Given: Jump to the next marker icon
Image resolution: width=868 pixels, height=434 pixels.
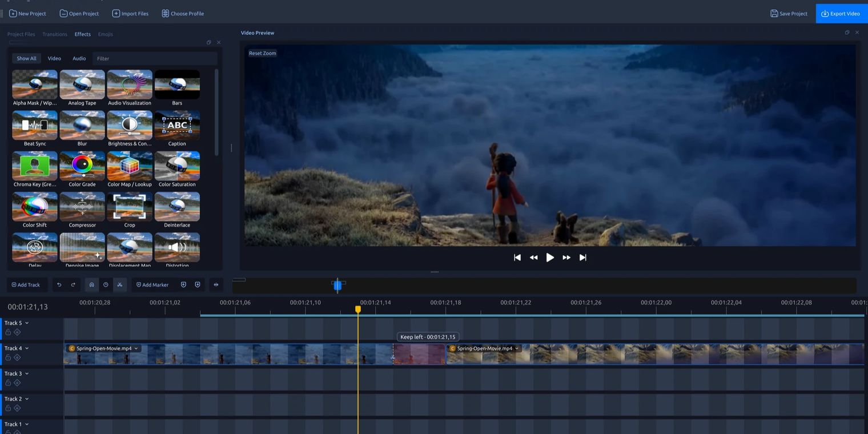Looking at the screenshot, I should tap(198, 284).
